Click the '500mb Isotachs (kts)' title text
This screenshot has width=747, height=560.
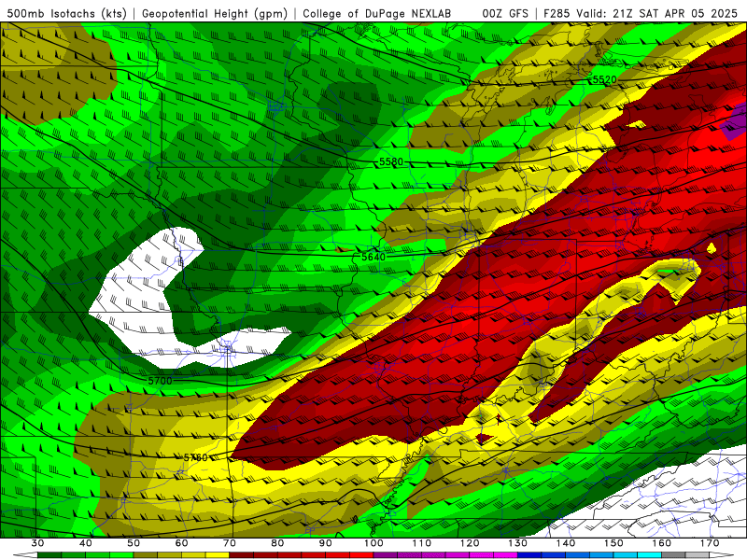66,13
